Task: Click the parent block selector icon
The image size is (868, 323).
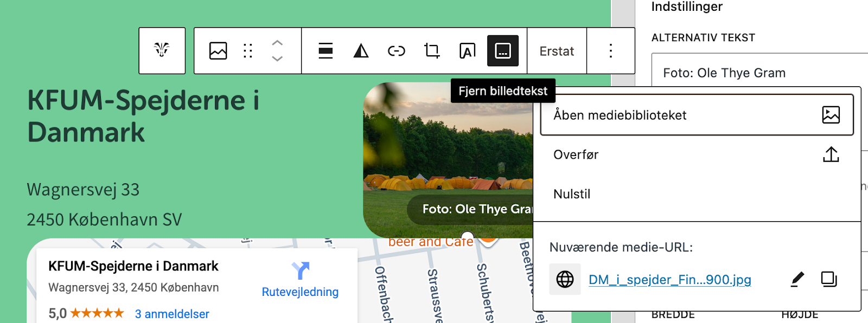Action: point(162,50)
